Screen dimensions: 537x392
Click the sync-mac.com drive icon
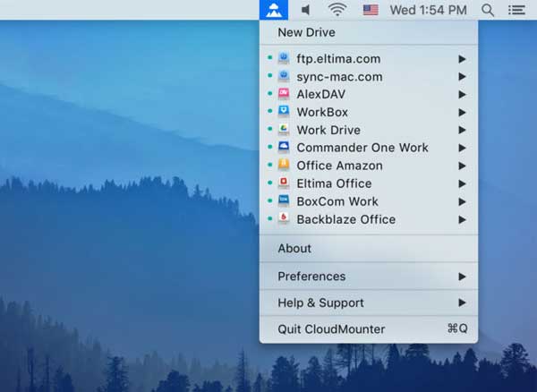click(284, 76)
